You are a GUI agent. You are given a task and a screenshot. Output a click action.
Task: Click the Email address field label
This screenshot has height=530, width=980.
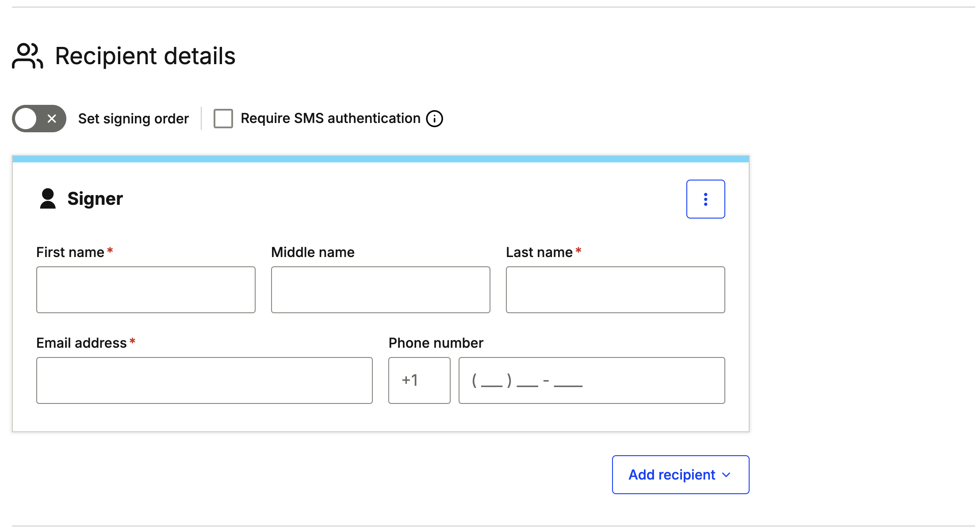(81, 343)
